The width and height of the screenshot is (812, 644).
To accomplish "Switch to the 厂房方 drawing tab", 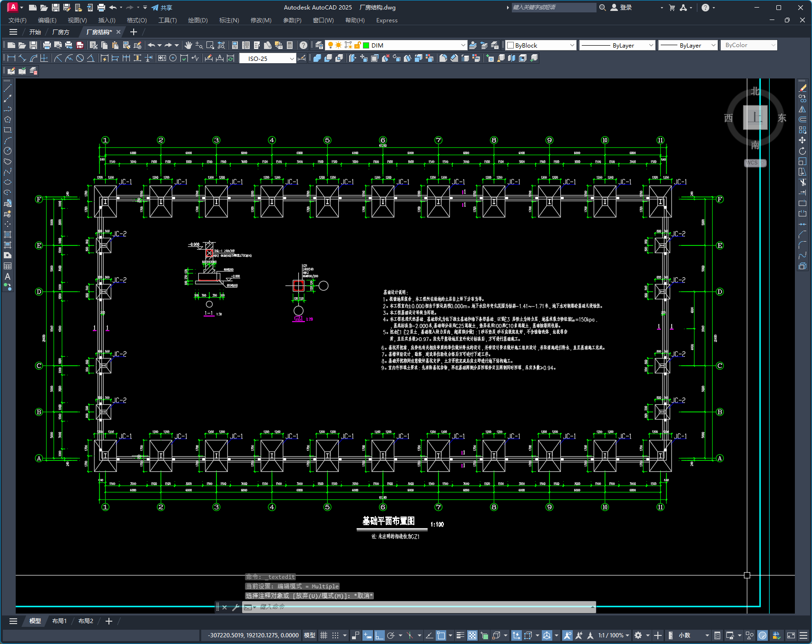I will coord(61,32).
